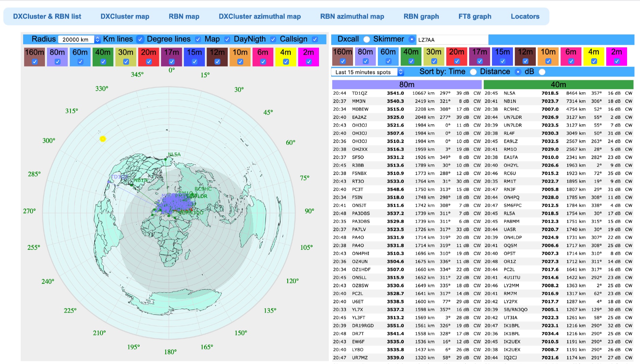Click frequency 3548.6 for PC3T
This screenshot has width=640, height=364.
[x=395, y=189]
